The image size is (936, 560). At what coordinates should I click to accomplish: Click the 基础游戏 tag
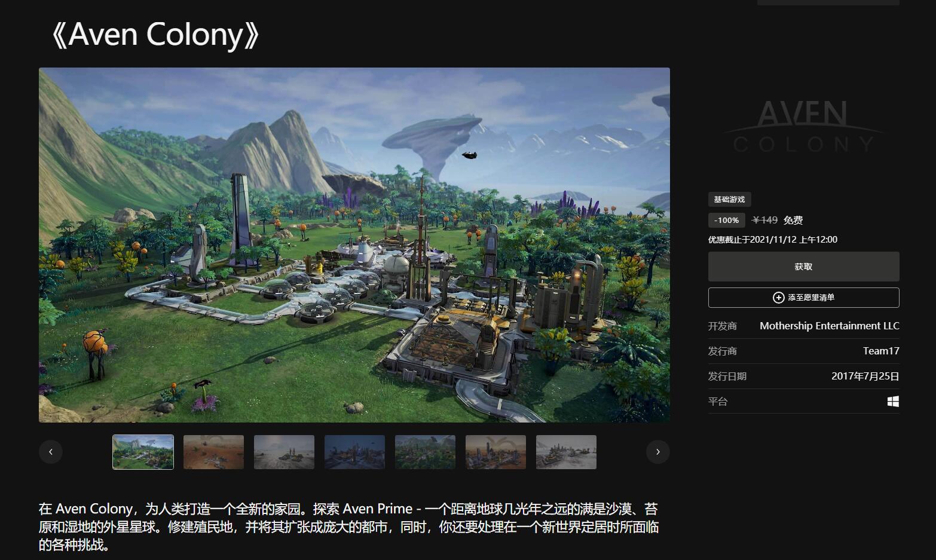[729, 199]
